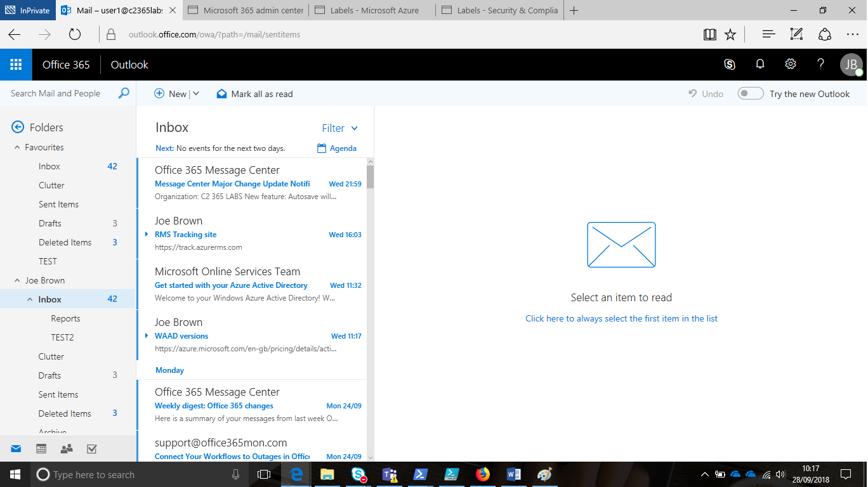Enable the Try the new Outlook toggle
The image size is (868, 487).
[x=750, y=93]
